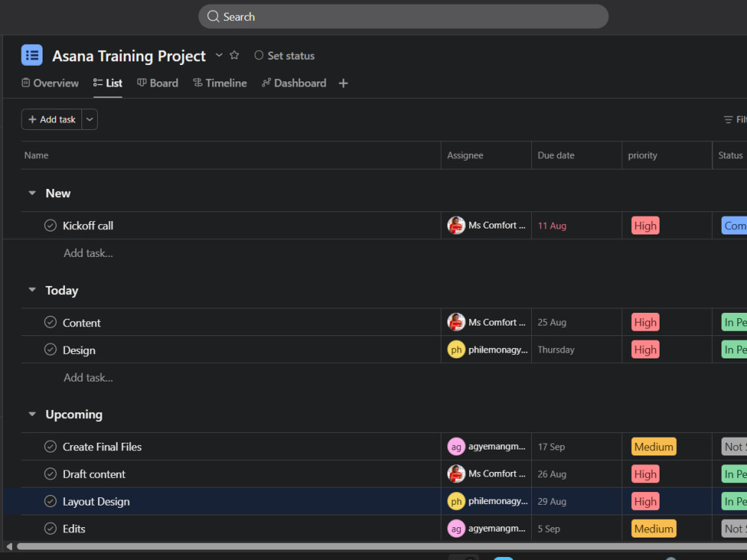Open High priority on Layout Design row
The width and height of the screenshot is (747, 560).
pos(645,502)
